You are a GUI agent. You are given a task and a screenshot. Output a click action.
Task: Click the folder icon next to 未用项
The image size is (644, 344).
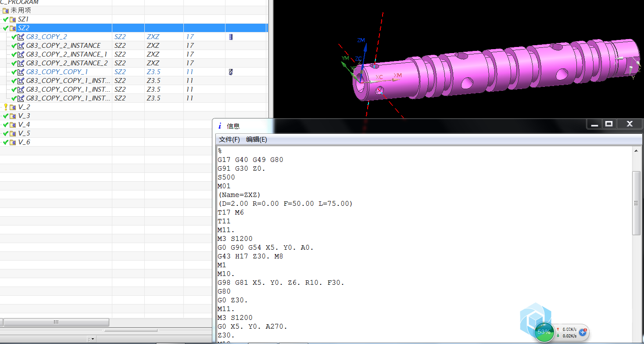(6, 11)
